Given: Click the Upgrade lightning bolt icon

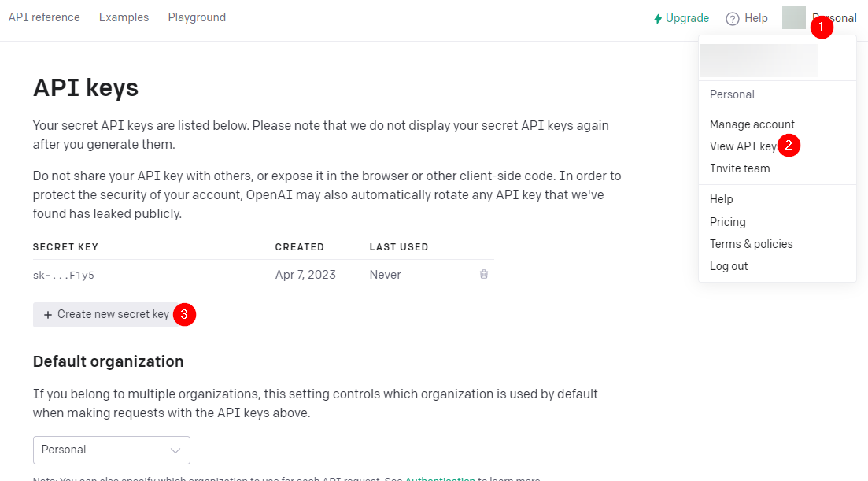Looking at the screenshot, I should pos(658,18).
